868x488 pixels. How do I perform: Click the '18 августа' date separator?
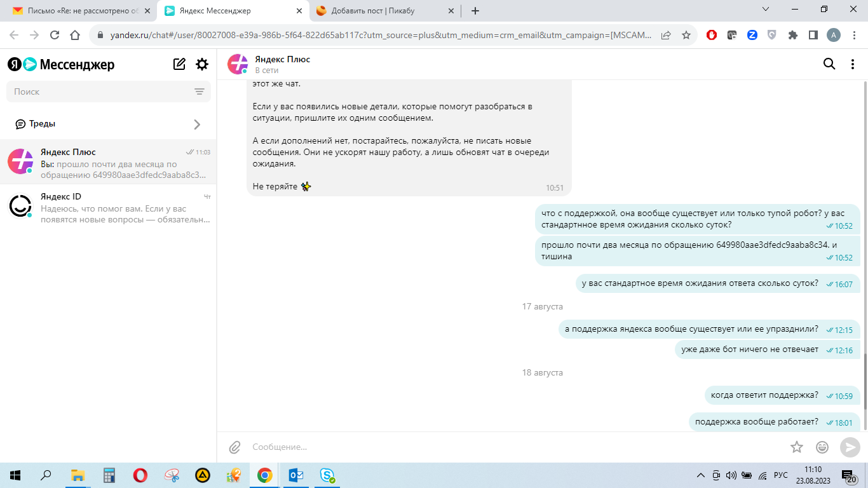pos(543,372)
